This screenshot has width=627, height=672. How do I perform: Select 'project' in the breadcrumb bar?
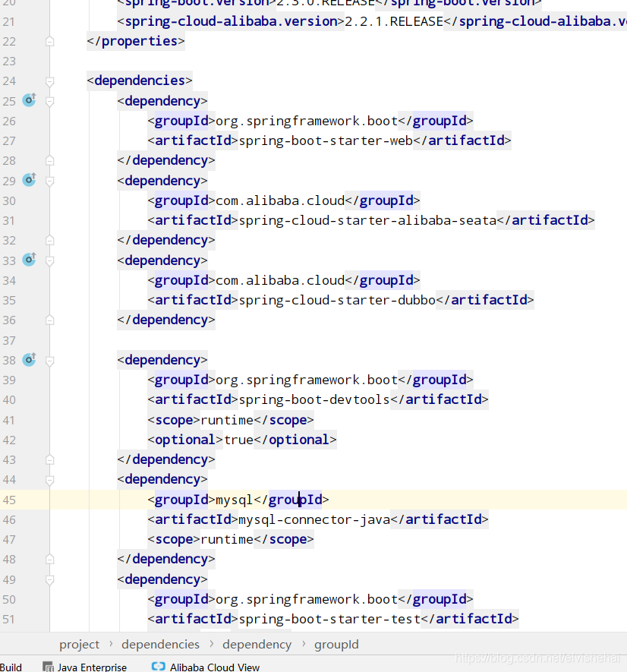pyautogui.click(x=79, y=645)
